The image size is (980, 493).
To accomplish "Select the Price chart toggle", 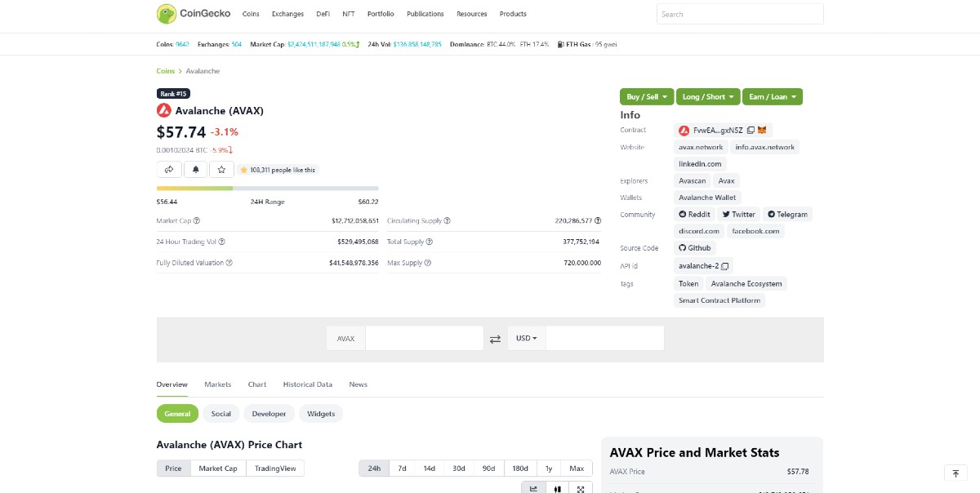I will tap(174, 469).
